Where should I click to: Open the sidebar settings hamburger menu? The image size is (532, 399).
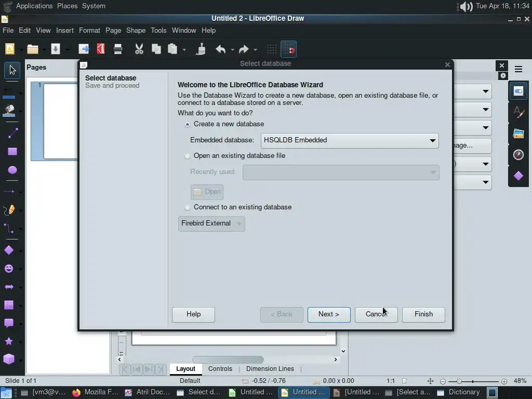518,69
